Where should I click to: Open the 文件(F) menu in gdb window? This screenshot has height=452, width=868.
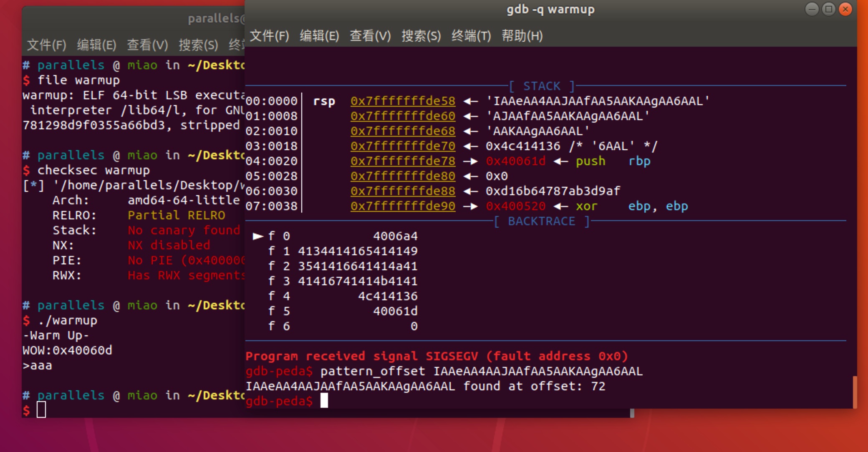tap(269, 36)
